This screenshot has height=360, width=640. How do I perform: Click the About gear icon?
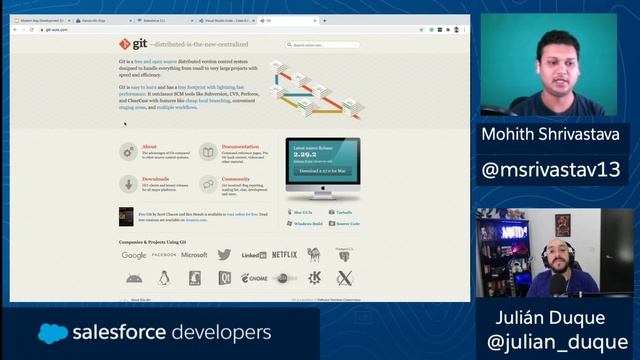128,152
